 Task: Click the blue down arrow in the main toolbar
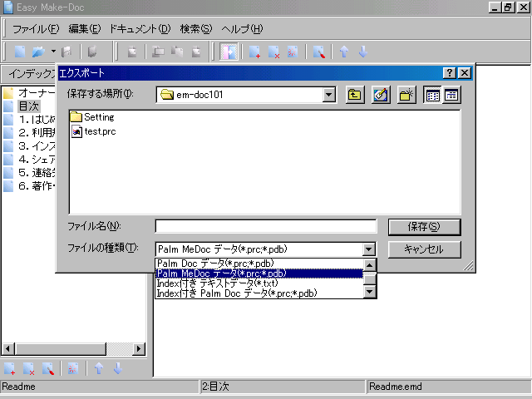point(362,52)
